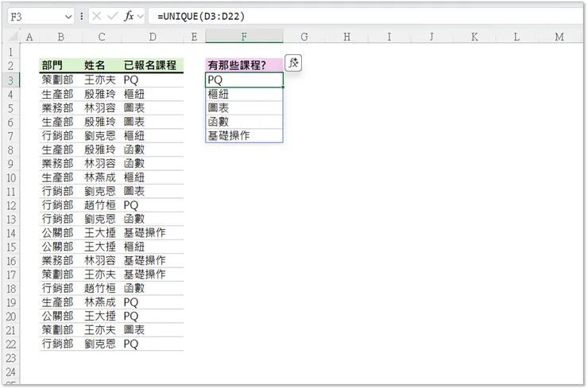Open the Insert Function fx icon
This screenshot has width=588, height=389.
(x=129, y=16)
